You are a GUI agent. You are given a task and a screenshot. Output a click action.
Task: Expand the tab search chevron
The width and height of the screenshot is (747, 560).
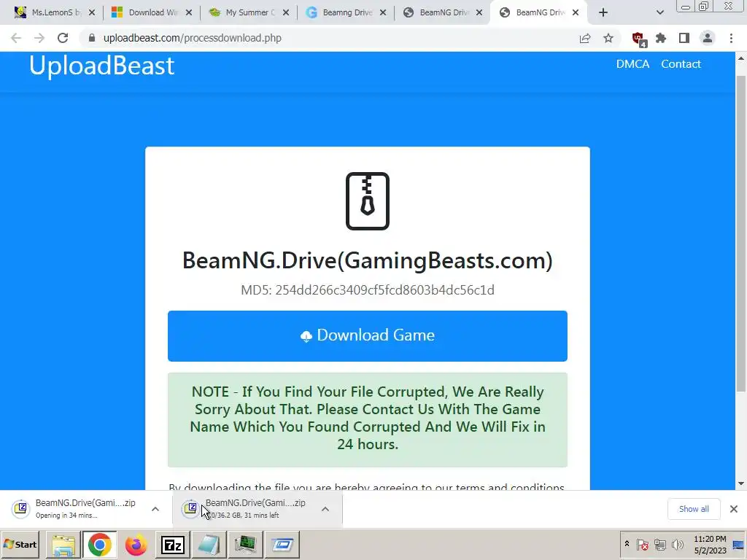659,12
